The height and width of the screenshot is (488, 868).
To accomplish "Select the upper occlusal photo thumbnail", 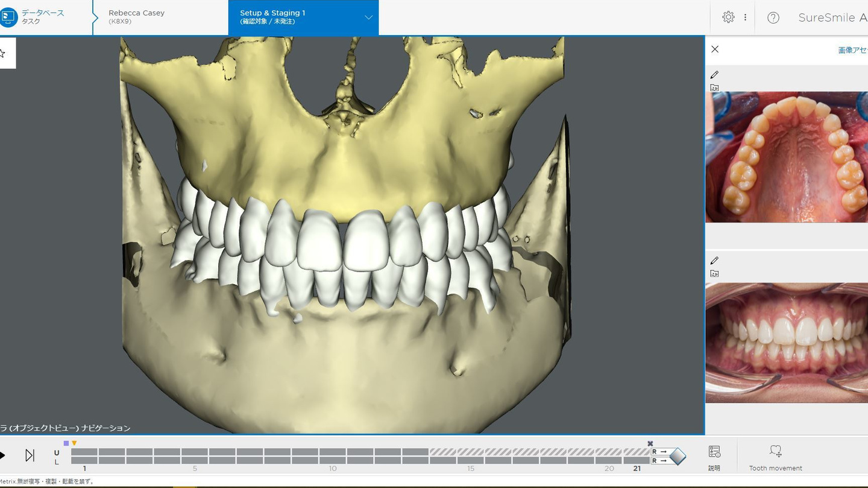I will (x=786, y=157).
